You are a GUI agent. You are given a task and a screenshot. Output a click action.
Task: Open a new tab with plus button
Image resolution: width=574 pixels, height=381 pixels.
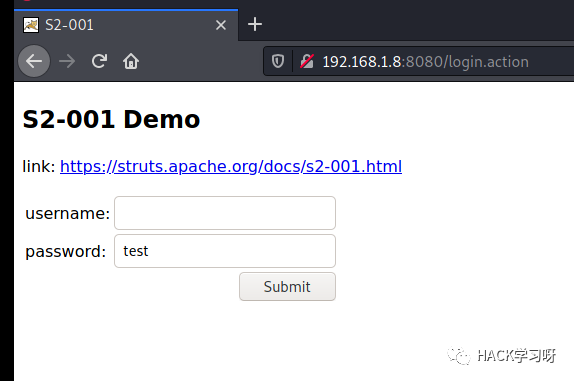(x=255, y=25)
